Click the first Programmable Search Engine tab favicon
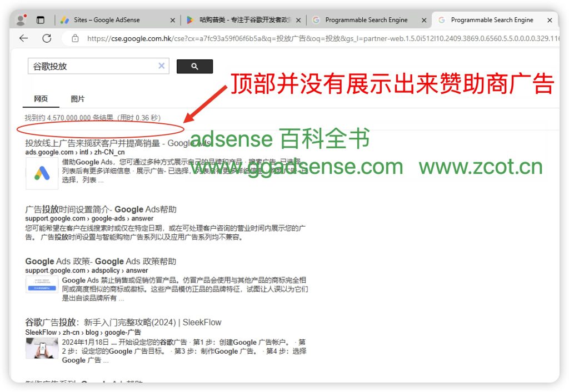This screenshot has height=392, width=569. [316, 21]
